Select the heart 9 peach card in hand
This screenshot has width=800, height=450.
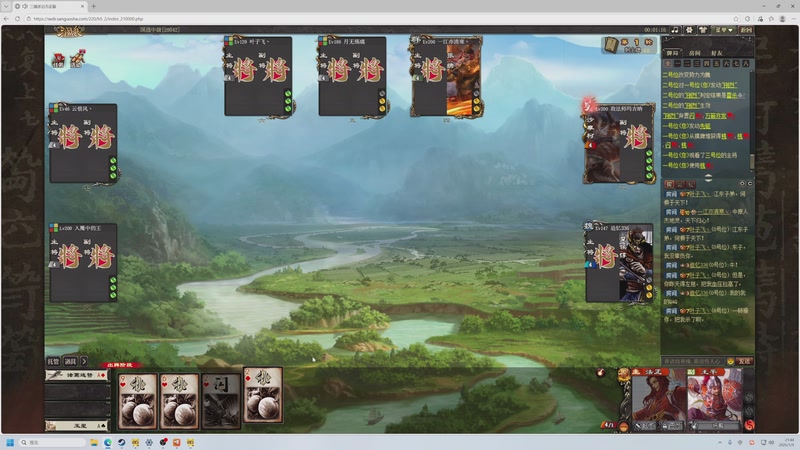(x=137, y=401)
